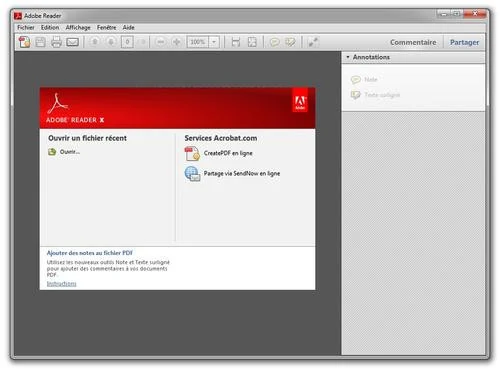Open the Partager pane
Viewport: 500px width, 369px height.
click(x=464, y=42)
